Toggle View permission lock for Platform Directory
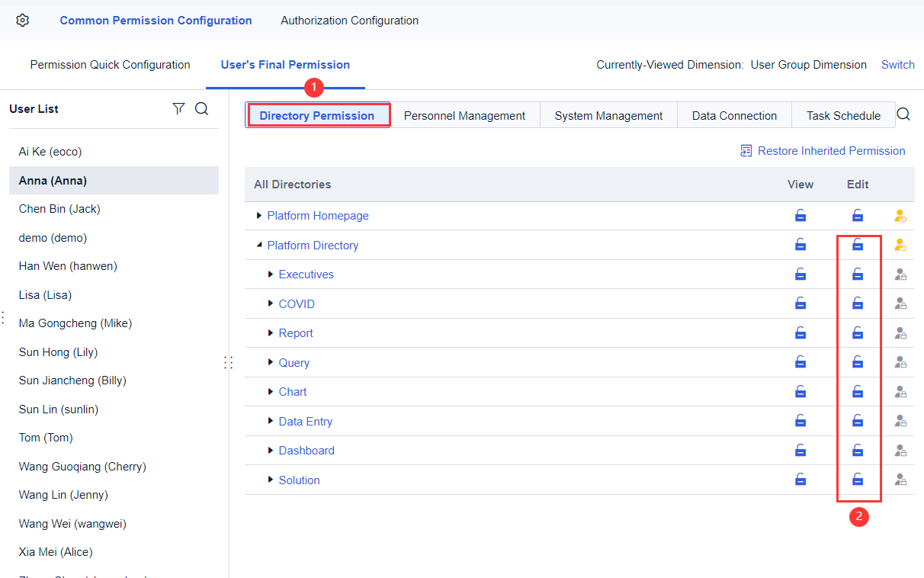 (800, 245)
